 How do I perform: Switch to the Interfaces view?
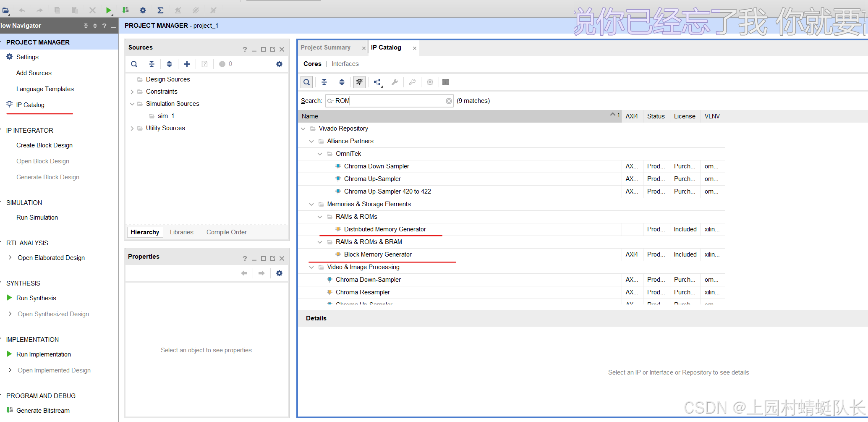(x=345, y=64)
